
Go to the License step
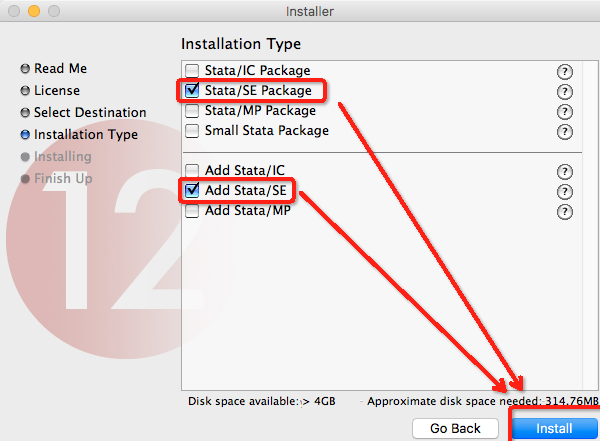pyautogui.click(x=56, y=91)
